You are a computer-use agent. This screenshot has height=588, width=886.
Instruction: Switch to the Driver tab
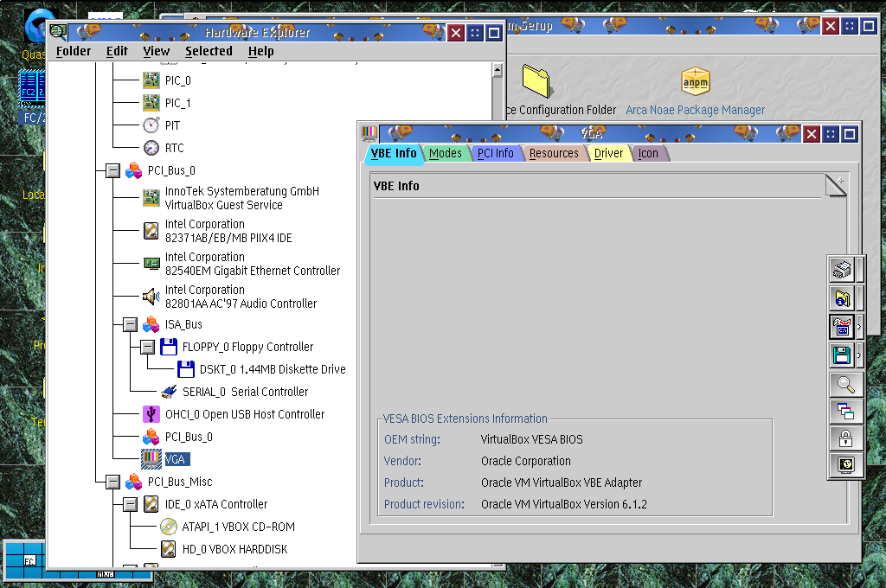pyautogui.click(x=608, y=153)
